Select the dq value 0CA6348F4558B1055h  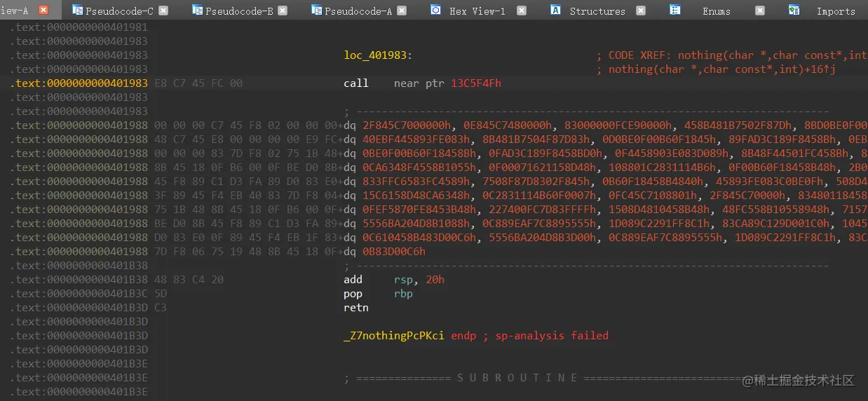[419, 168]
